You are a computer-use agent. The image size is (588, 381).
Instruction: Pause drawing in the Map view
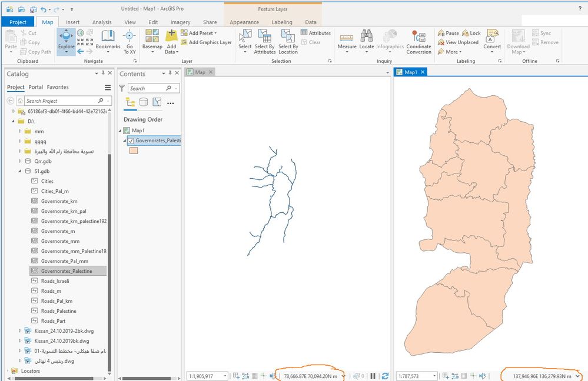point(373,376)
